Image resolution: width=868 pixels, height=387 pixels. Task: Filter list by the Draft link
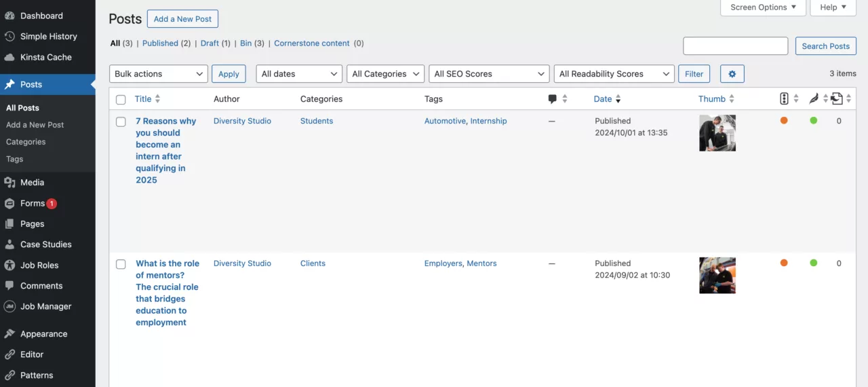[x=210, y=43]
